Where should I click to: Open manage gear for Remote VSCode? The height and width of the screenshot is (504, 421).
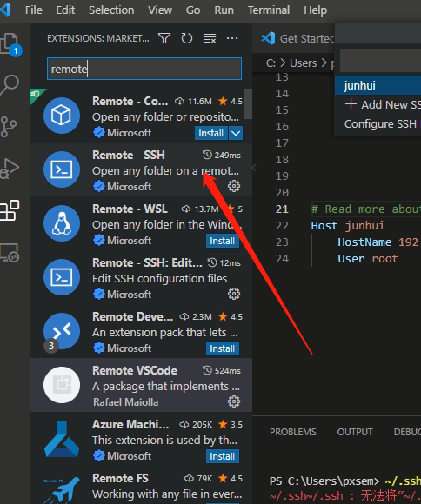click(234, 401)
